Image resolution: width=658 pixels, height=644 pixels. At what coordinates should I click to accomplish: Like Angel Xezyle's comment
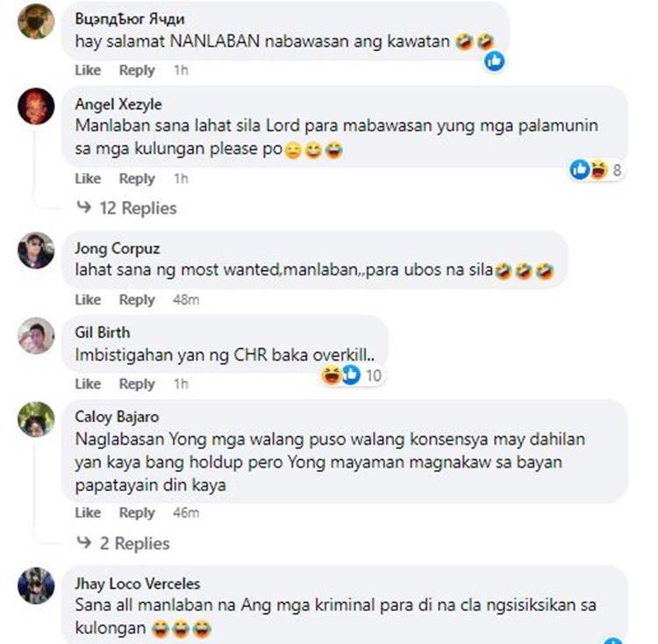click(88, 179)
